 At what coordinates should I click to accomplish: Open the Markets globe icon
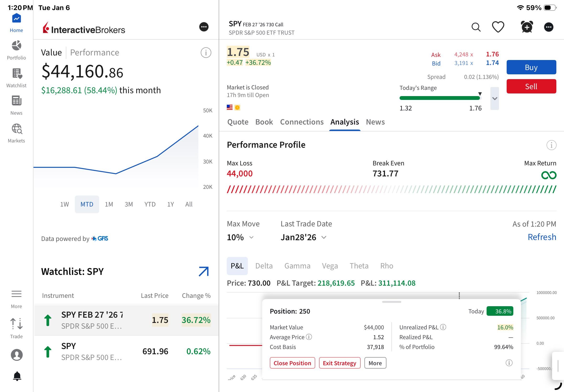point(16,129)
